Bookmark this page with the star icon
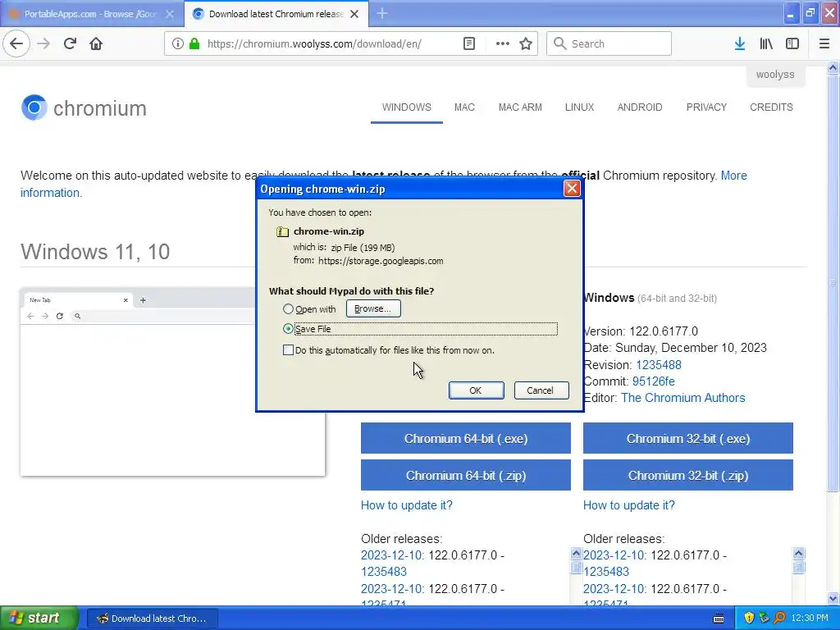The image size is (840, 630). [x=526, y=43]
